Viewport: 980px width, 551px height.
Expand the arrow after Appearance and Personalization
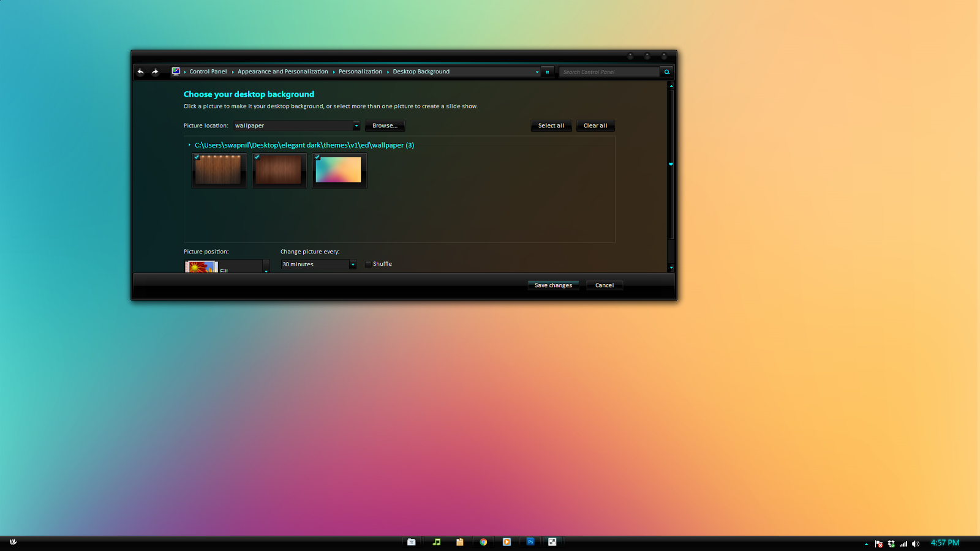(334, 72)
